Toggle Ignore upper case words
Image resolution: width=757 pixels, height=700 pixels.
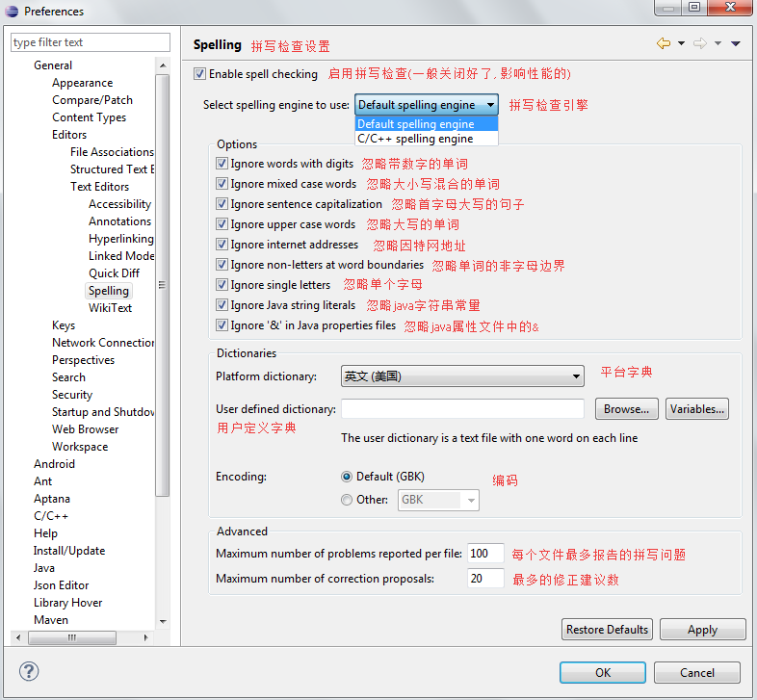tap(222, 224)
